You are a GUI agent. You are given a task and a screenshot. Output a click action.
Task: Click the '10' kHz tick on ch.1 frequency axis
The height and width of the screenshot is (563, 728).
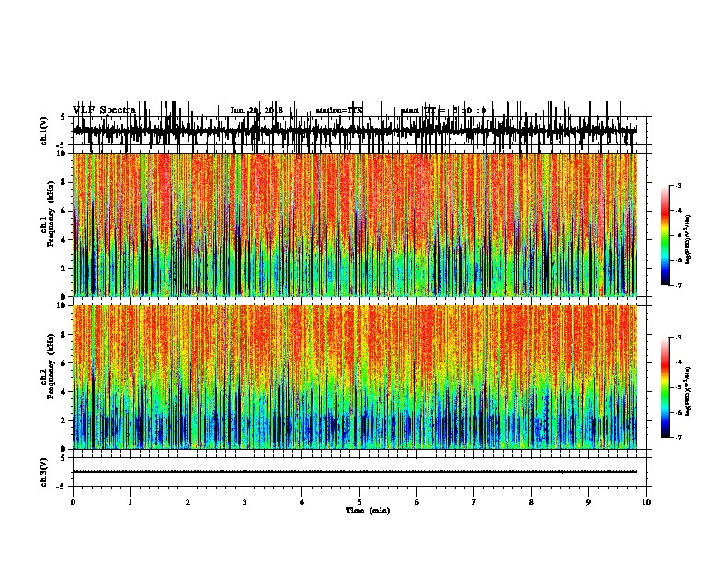point(62,154)
